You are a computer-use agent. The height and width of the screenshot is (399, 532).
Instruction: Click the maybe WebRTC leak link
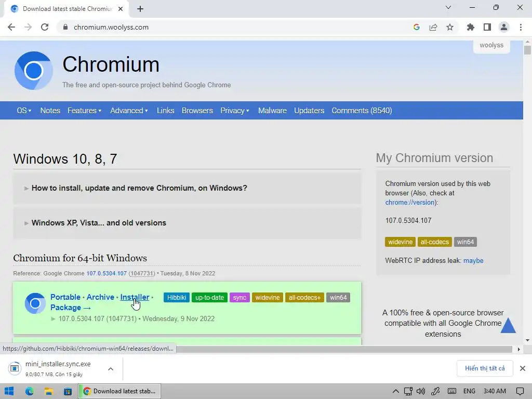click(x=473, y=261)
